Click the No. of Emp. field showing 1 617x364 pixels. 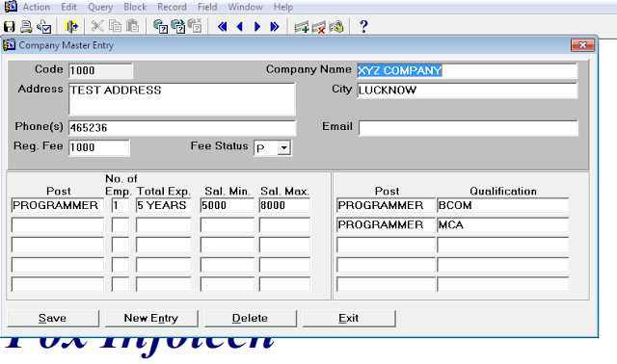[x=120, y=205]
